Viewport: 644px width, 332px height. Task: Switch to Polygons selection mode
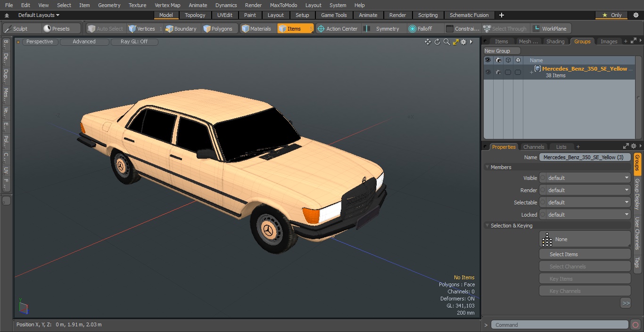218,29
